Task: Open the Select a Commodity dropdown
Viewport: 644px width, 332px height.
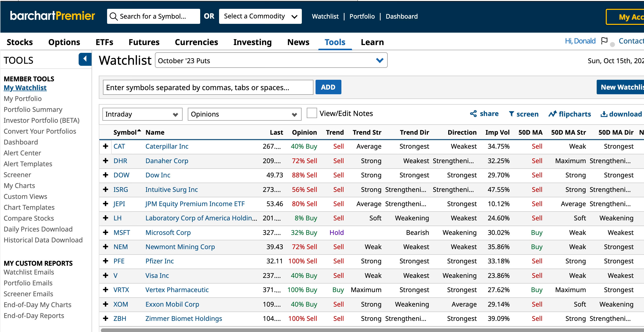Action: point(260,16)
